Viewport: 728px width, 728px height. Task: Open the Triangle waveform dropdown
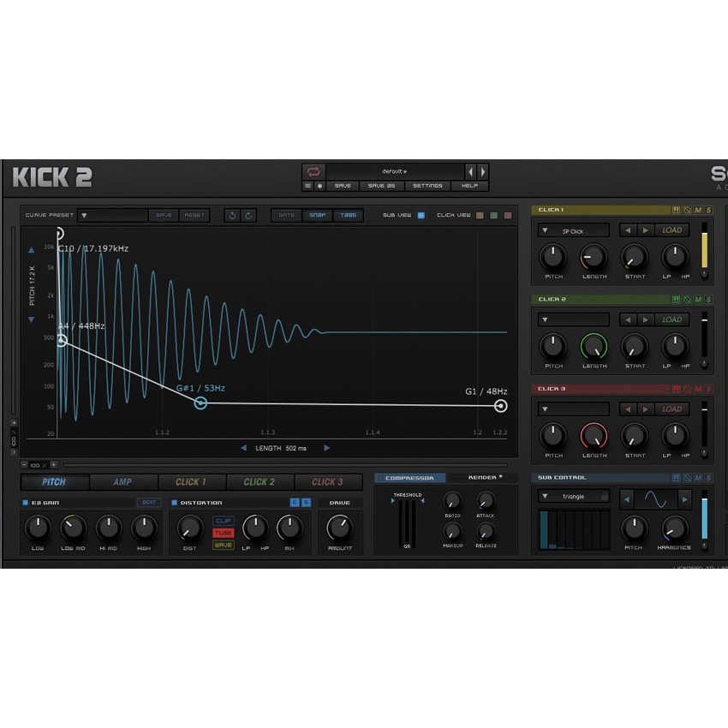pyautogui.click(x=572, y=497)
